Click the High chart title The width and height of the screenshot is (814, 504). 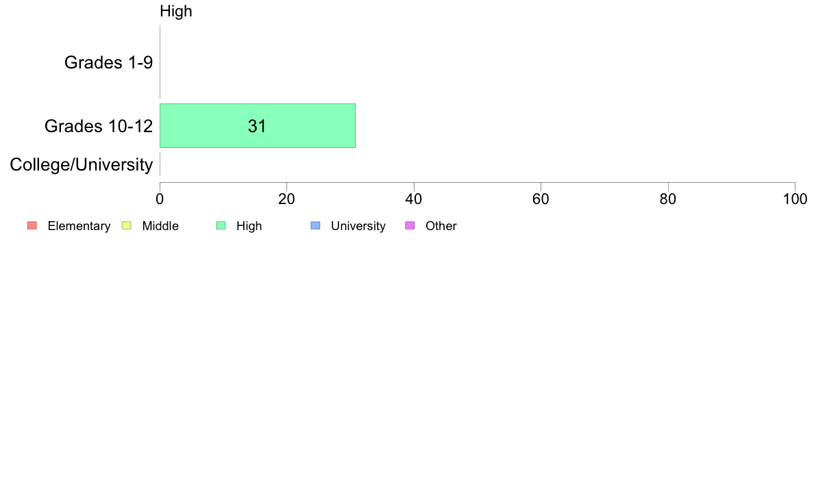pos(176,11)
